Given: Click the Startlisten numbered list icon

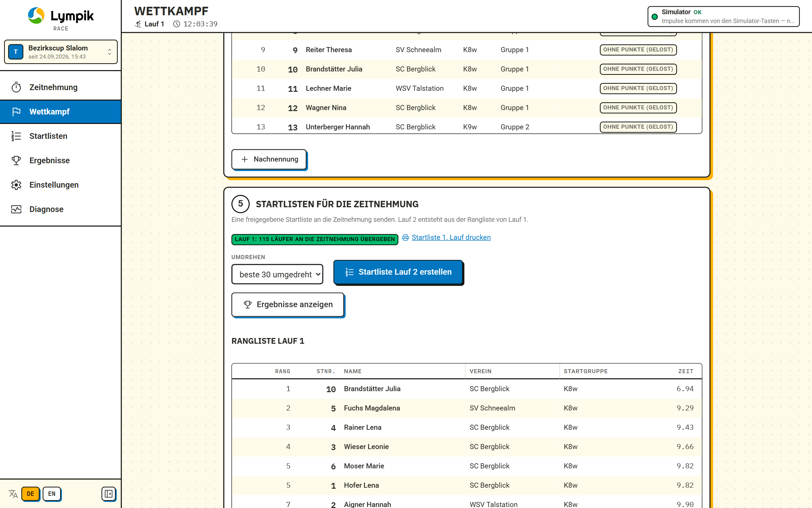Looking at the screenshot, I should [16, 136].
